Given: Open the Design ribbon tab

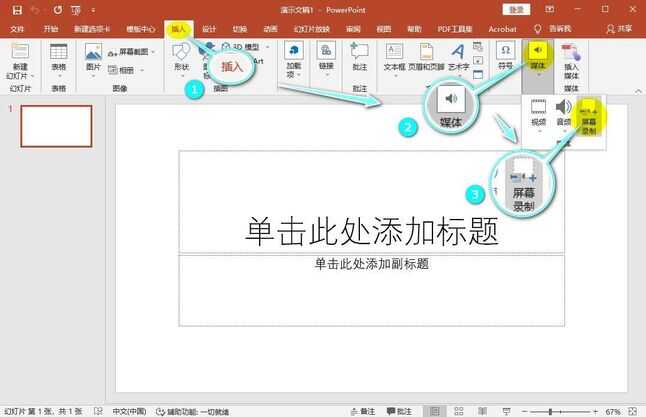Looking at the screenshot, I should pyautogui.click(x=209, y=29).
